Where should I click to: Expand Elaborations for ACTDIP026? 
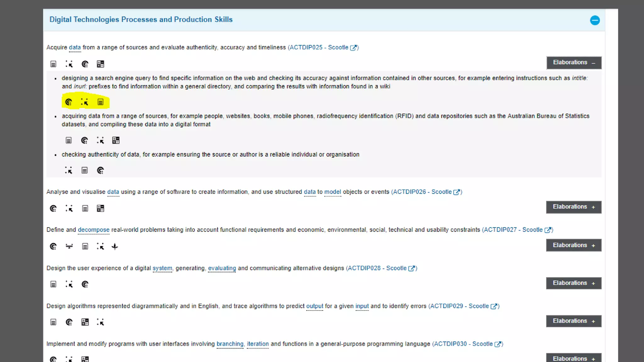574,207
